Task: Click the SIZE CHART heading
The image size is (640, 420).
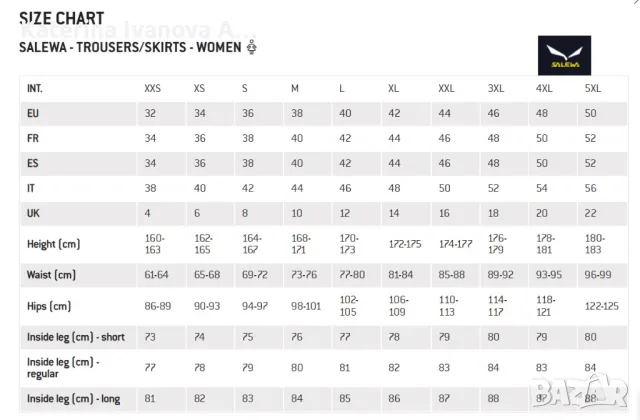Action: point(62,17)
